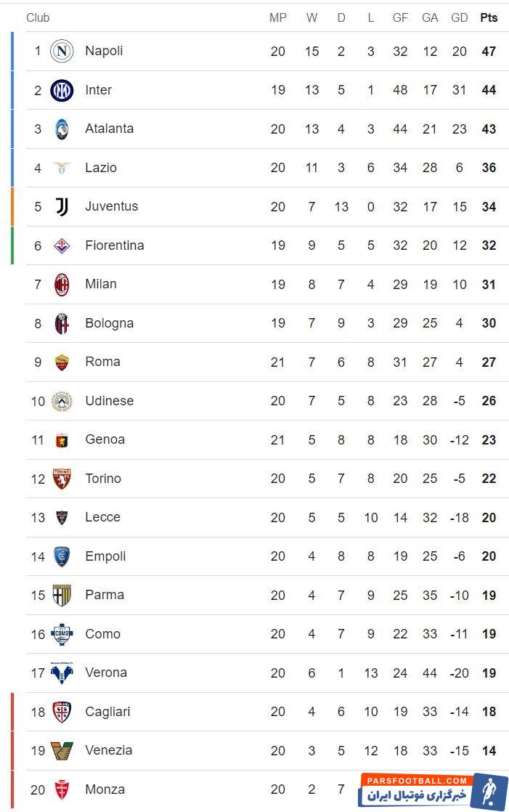509x812 pixels.
Task: Select the Milan team crest
Action: coord(62,285)
